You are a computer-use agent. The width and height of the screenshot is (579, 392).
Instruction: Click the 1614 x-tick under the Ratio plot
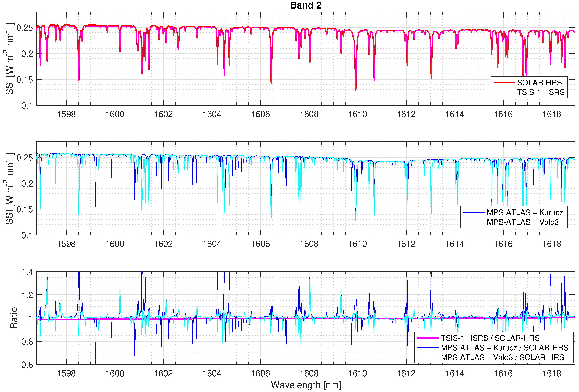[x=455, y=373]
